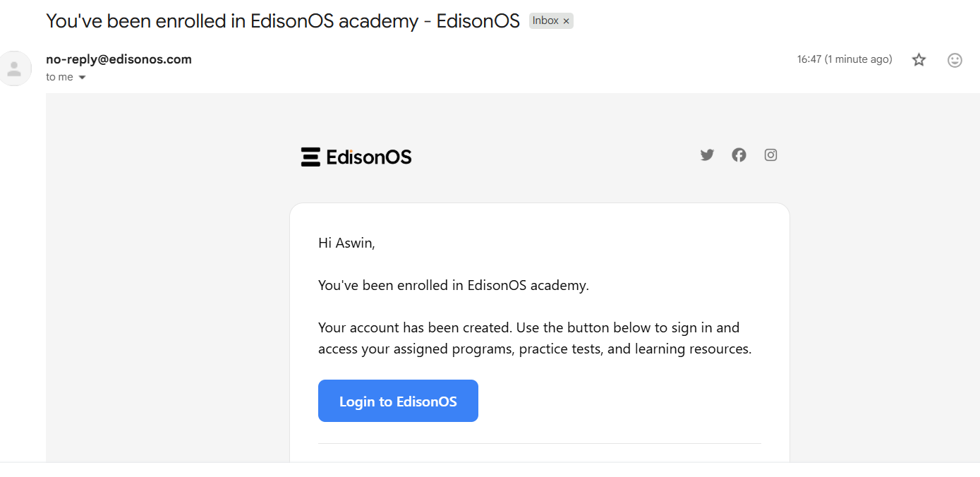Open the EdisonOS Twitter icon link
This screenshot has height=477, width=980.
click(707, 155)
